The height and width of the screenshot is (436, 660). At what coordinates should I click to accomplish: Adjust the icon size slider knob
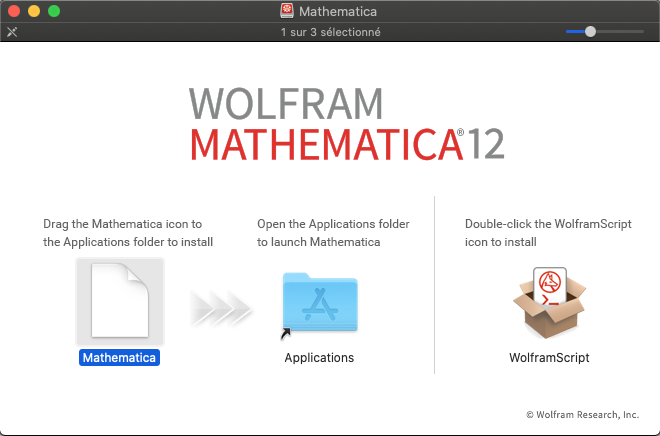[x=590, y=32]
